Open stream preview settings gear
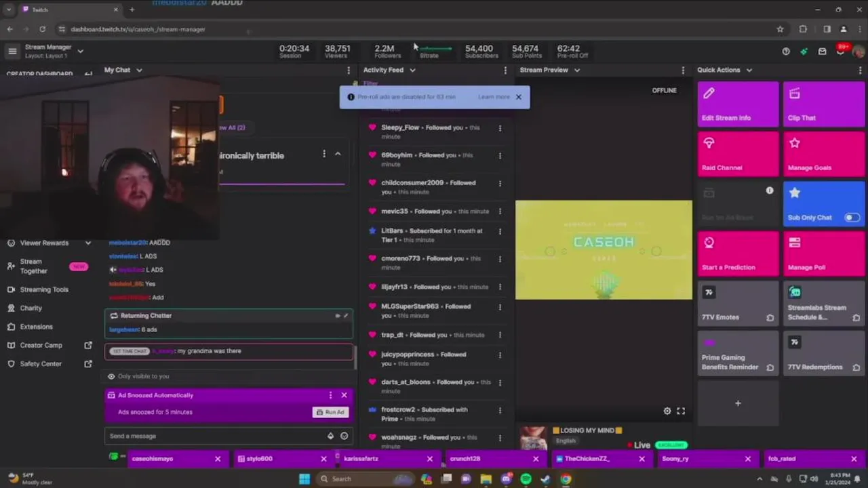This screenshot has width=868, height=488. coord(667,411)
